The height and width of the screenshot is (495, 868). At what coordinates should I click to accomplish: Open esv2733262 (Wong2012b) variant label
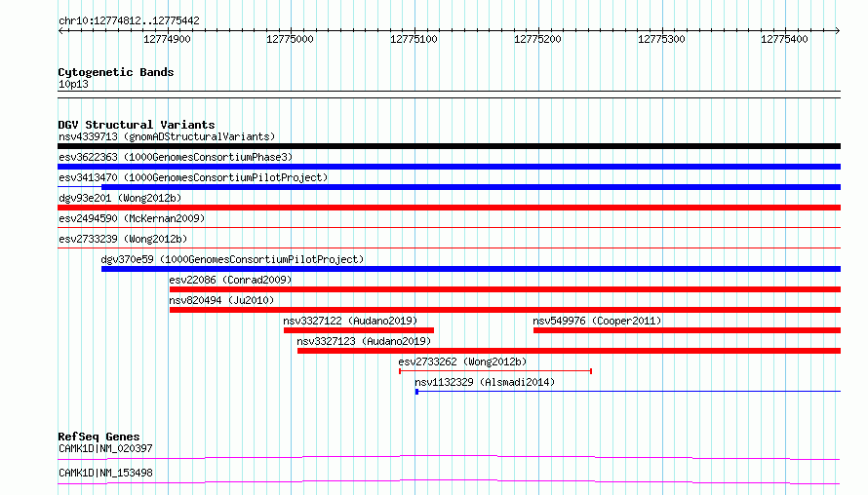tap(463, 362)
